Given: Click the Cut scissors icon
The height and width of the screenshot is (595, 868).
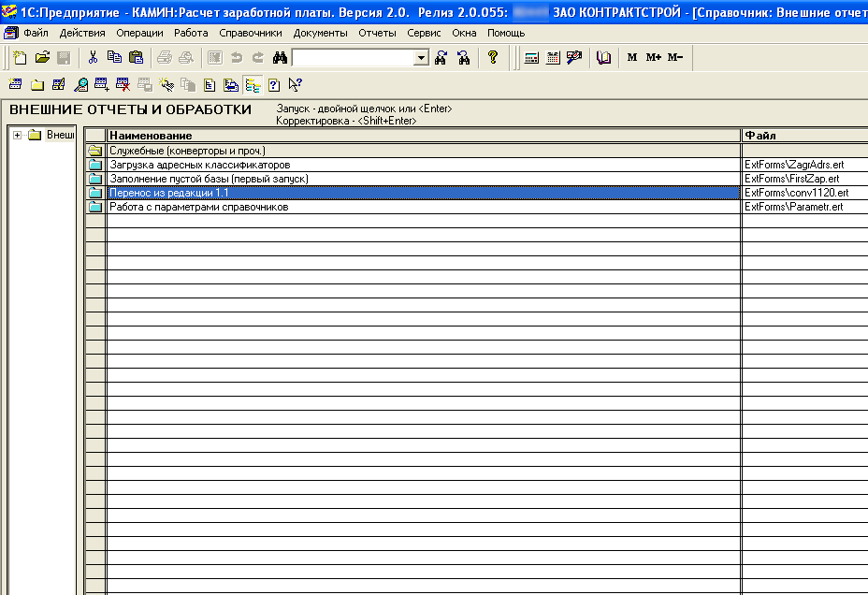Looking at the screenshot, I should coord(94,58).
